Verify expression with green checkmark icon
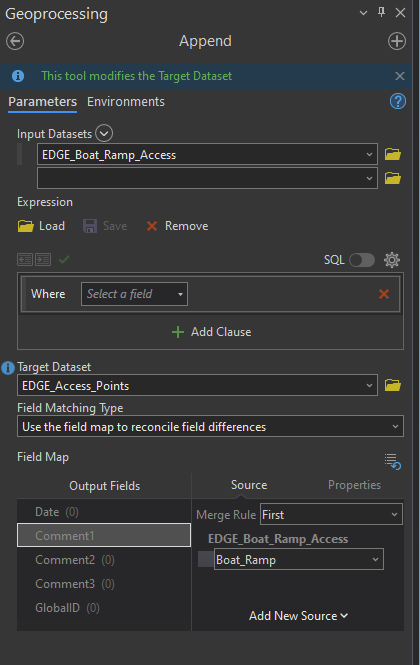The image size is (420, 665). click(64, 259)
